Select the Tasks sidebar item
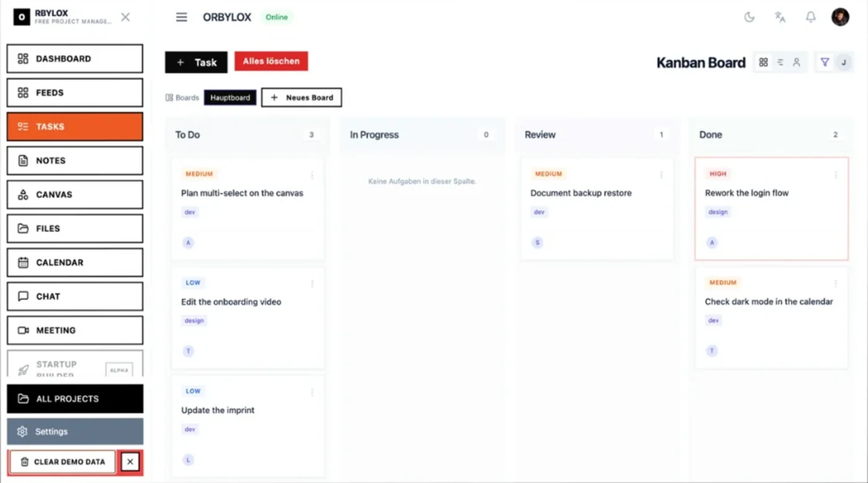 [x=75, y=126]
